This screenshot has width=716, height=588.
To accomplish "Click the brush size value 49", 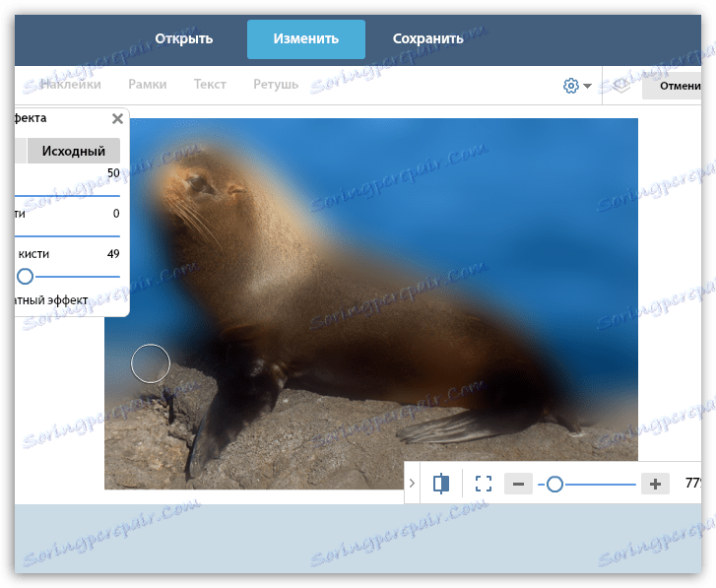I will pos(113,254).
